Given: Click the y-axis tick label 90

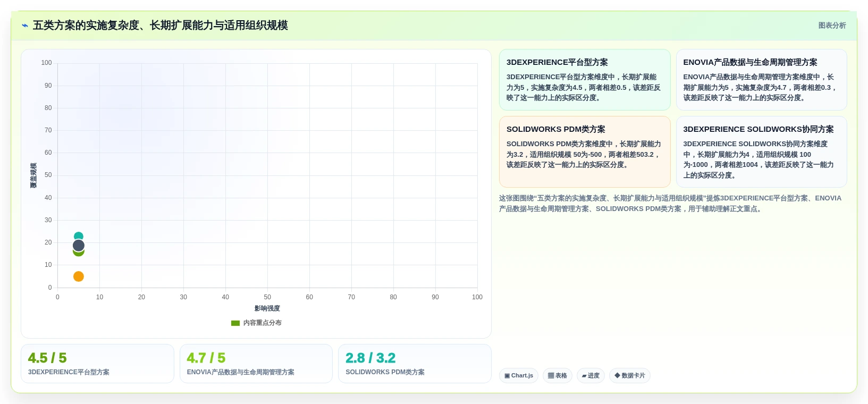Looking at the screenshot, I should pos(48,86).
